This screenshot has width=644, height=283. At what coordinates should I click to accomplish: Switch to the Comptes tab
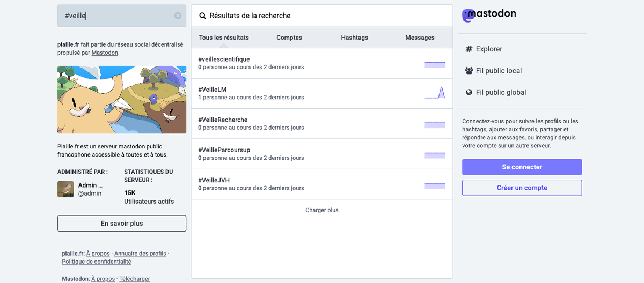289,38
